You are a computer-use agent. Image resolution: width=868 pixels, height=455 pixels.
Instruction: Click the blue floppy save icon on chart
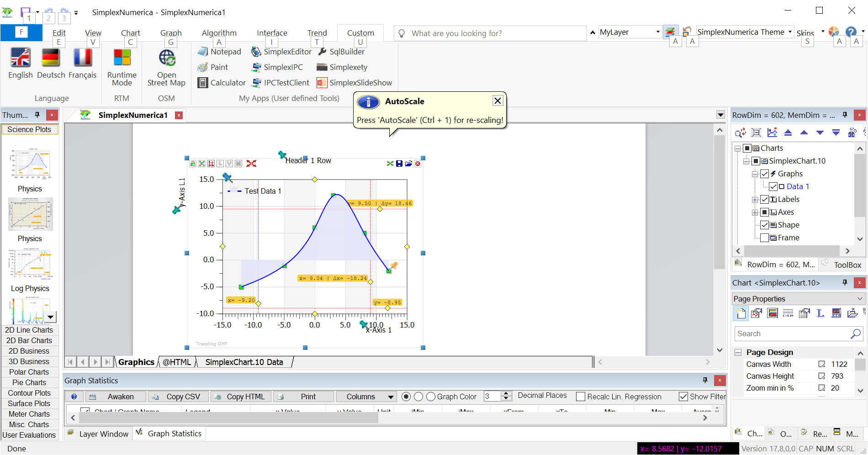(399, 164)
